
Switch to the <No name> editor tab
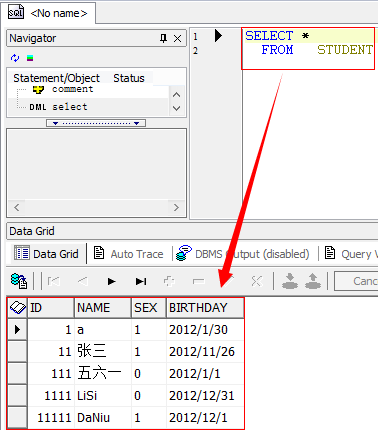(x=48, y=13)
